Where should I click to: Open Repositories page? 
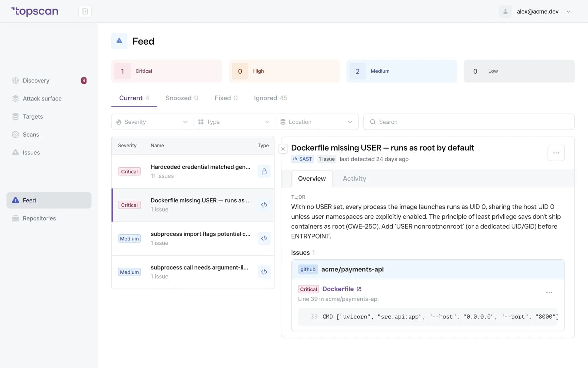[49, 218]
